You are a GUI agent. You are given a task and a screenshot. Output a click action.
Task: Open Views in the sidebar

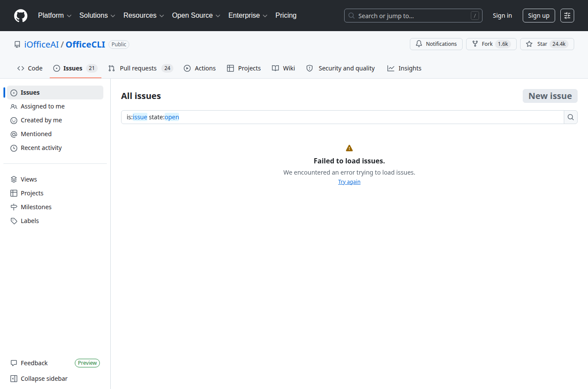pyautogui.click(x=55, y=179)
